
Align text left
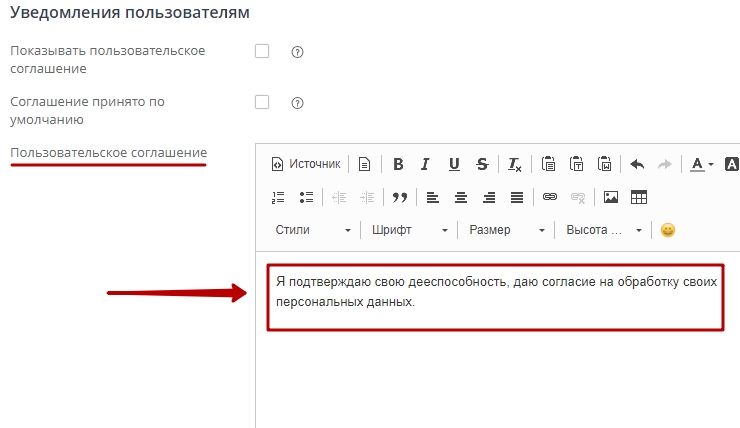click(x=433, y=197)
